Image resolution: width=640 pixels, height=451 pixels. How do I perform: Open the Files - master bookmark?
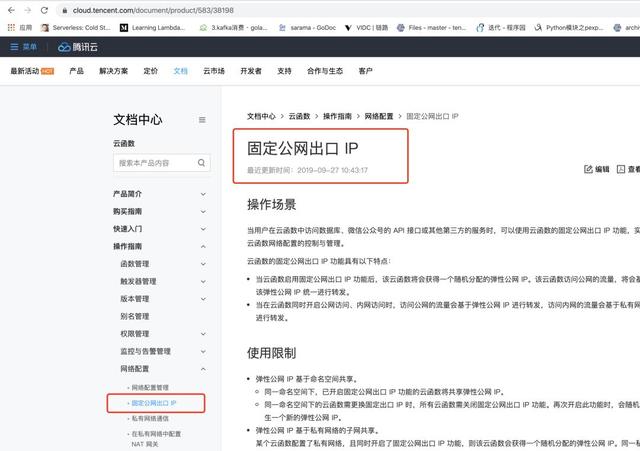pyautogui.click(x=431, y=28)
